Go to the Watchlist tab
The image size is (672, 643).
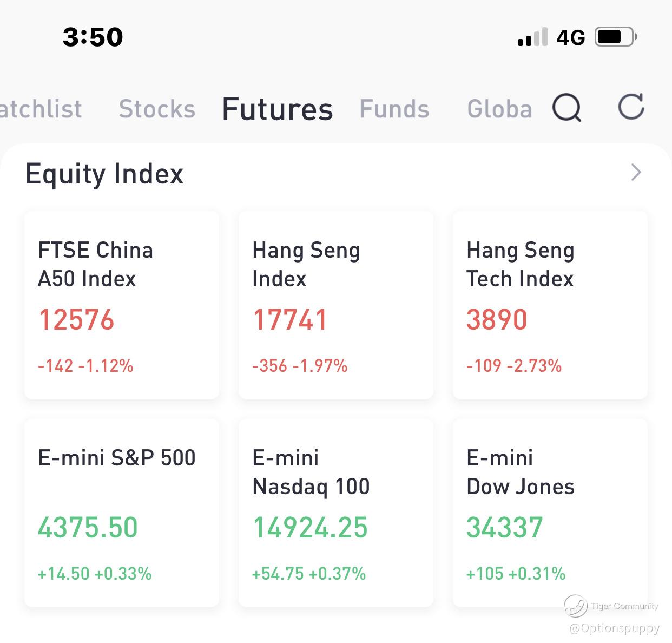pos(41,109)
